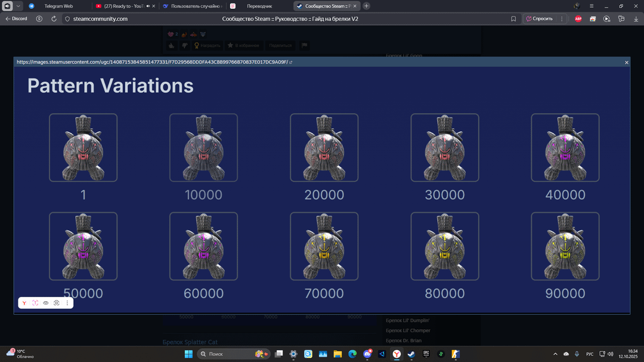Select the pattern 80000 charm thumbnail
Image resolution: width=644 pixels, height=362 pixels.
(444, 246)
